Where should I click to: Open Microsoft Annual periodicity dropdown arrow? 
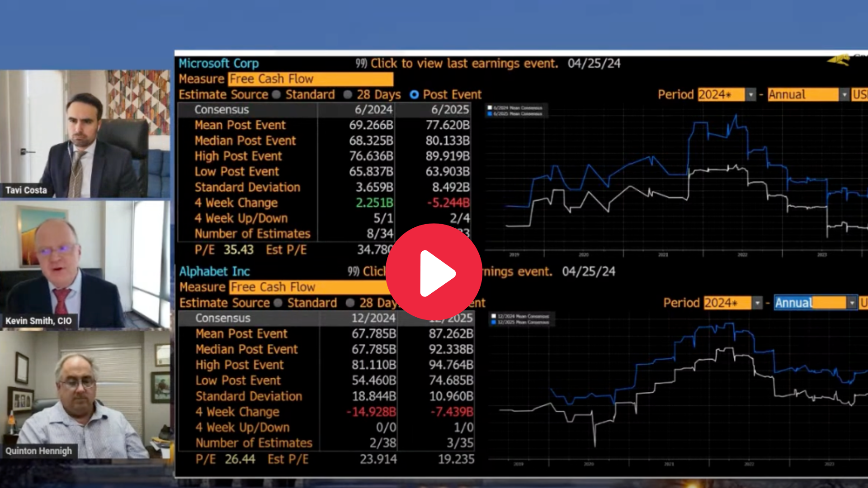tap(844, 95)
